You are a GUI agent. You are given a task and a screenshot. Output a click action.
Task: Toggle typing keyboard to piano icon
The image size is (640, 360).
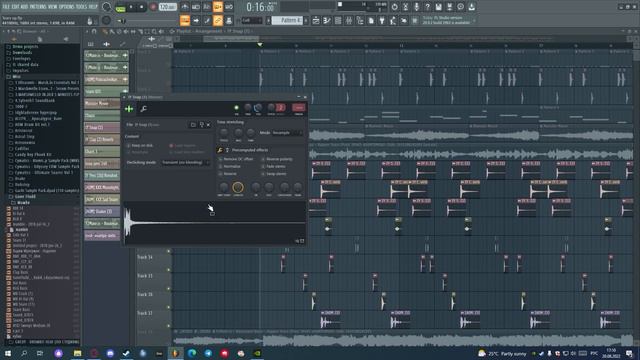pyautogui.click(x=185, y=20)
